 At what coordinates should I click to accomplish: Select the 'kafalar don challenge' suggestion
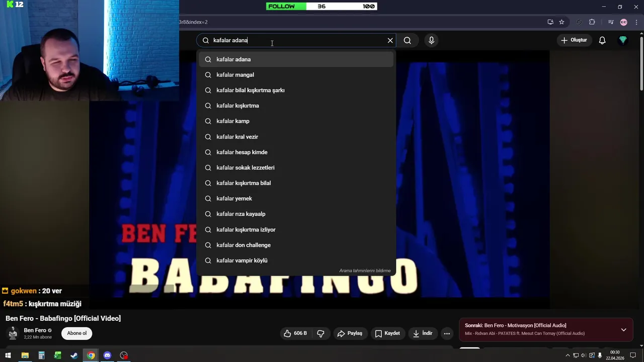296,245
